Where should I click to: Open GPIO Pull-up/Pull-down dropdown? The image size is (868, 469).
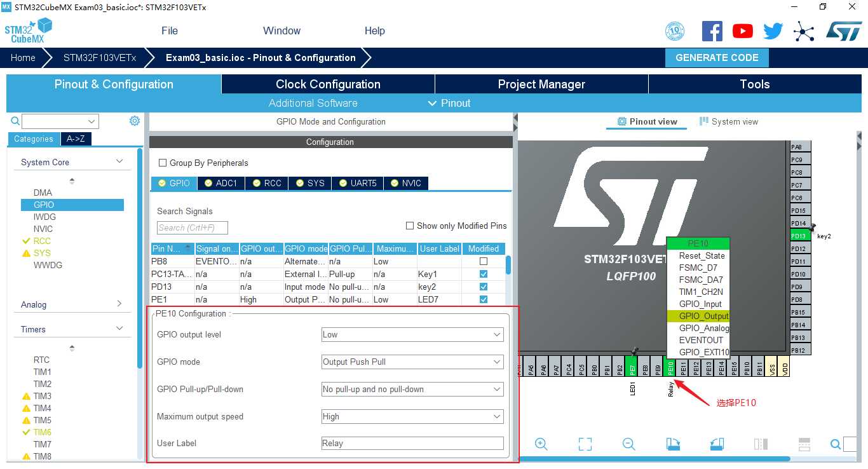(x=412, y=389)
